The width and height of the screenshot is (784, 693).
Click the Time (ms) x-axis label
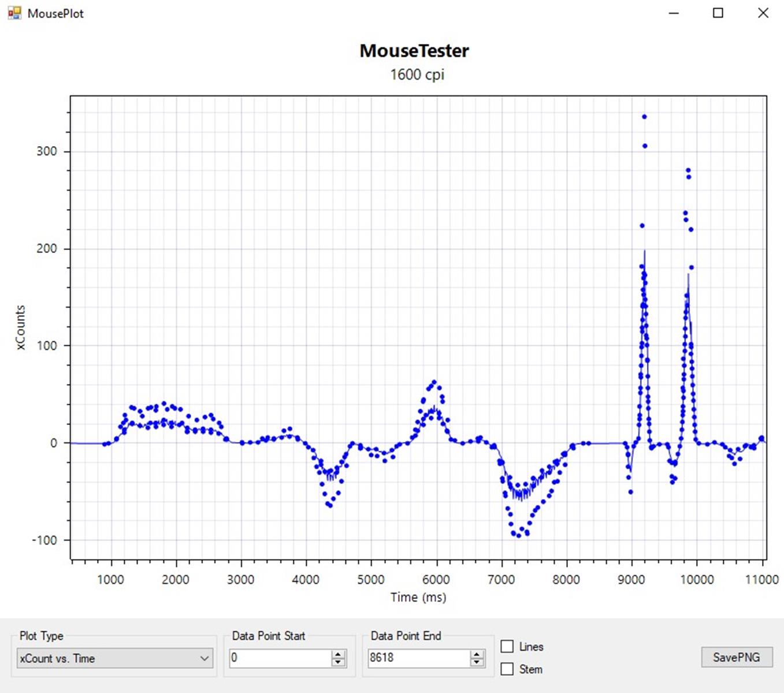click(418, 597)
